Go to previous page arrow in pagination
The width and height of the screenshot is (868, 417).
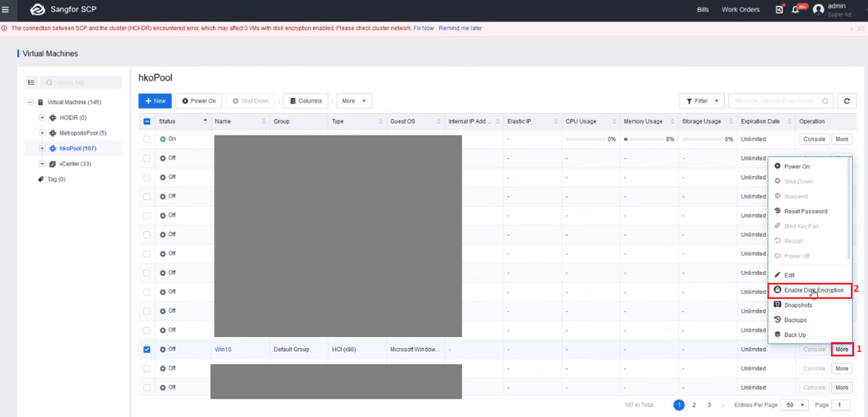point(664,405)
